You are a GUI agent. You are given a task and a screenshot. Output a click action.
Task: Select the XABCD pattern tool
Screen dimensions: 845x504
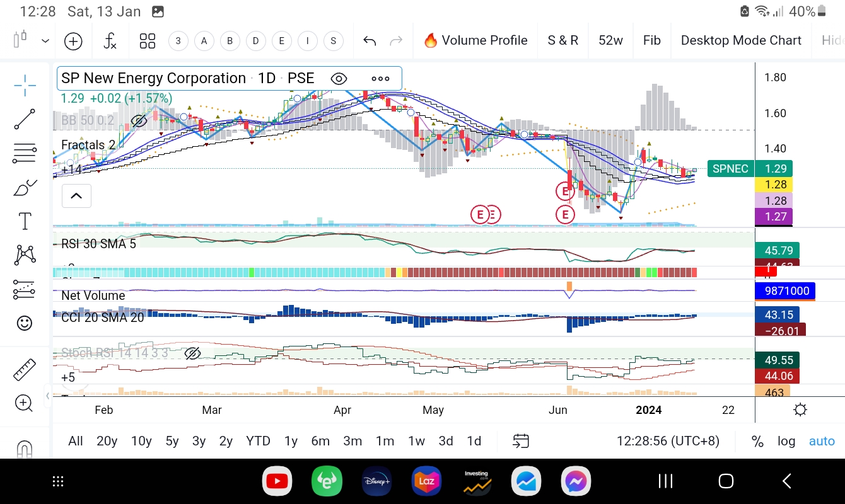coord(25,254)
